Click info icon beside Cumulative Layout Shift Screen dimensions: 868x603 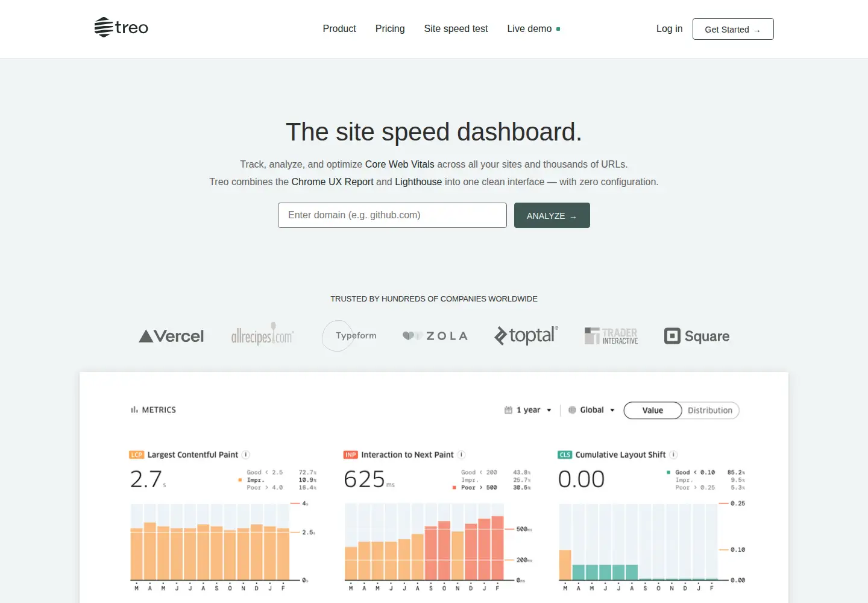673,455
